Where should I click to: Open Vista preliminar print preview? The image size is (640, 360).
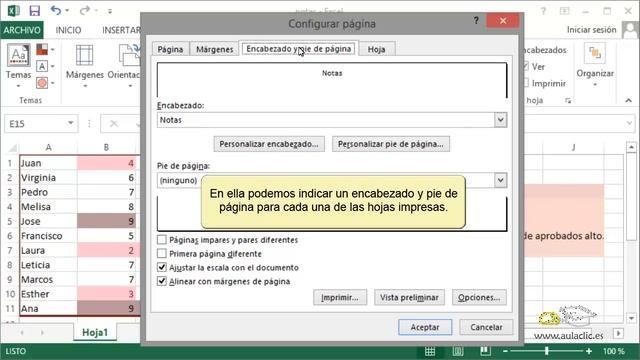point(409,298)
